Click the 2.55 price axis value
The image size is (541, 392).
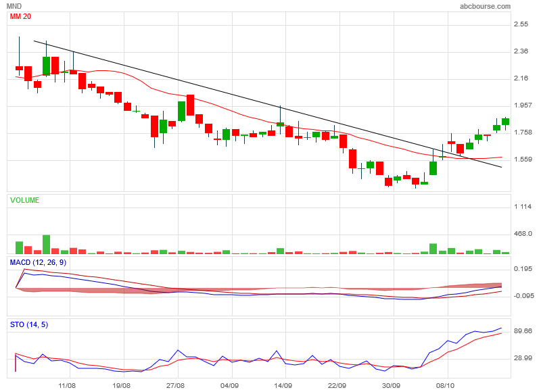coord(521,24)
